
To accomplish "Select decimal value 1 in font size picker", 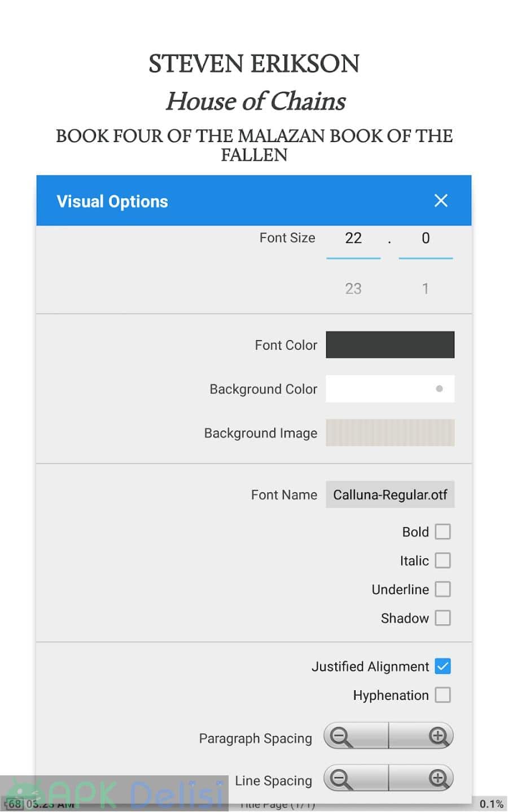I will point(426,289).
